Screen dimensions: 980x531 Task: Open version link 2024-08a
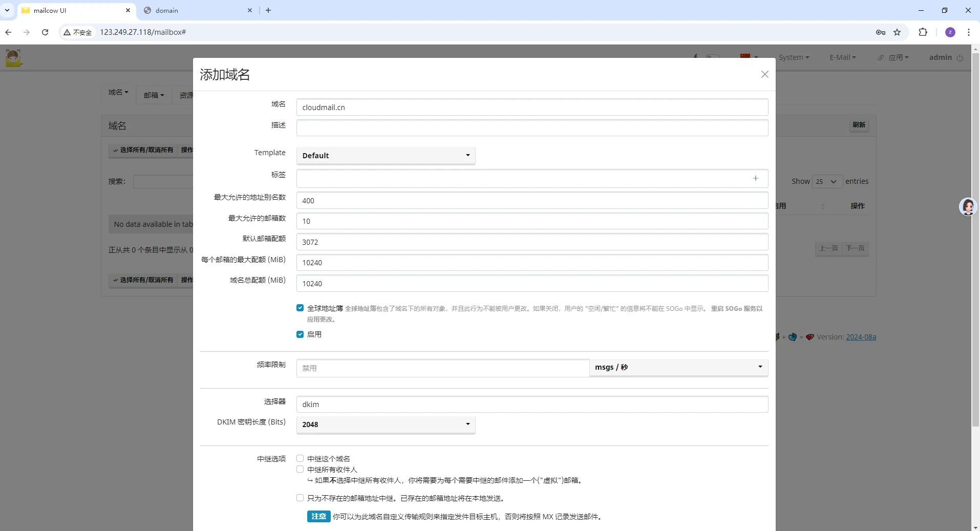(x=861, y=337)
